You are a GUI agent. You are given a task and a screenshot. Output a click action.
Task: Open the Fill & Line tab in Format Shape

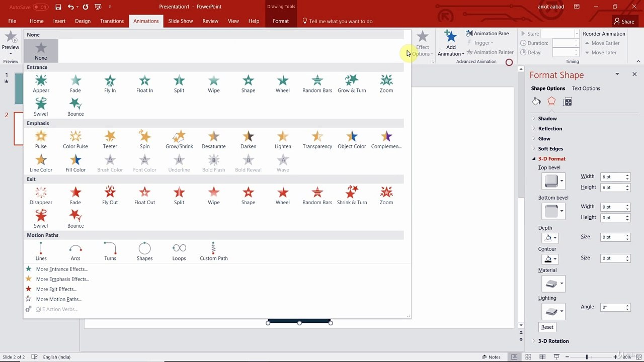[x=536, y=102]
